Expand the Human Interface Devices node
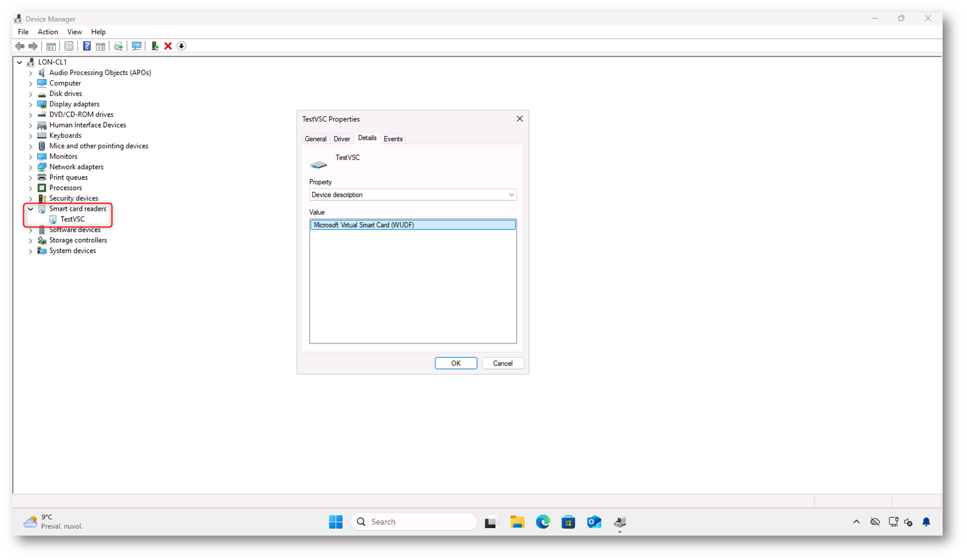Viewport: 967px width, 560px height. click(31, 125)
